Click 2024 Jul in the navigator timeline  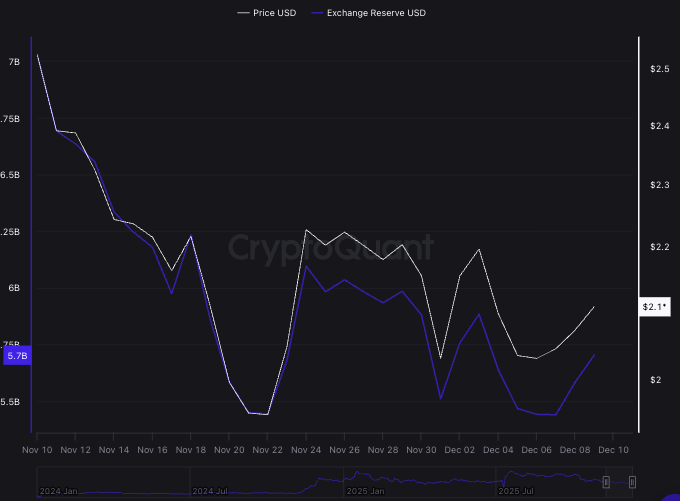[212, 492]
